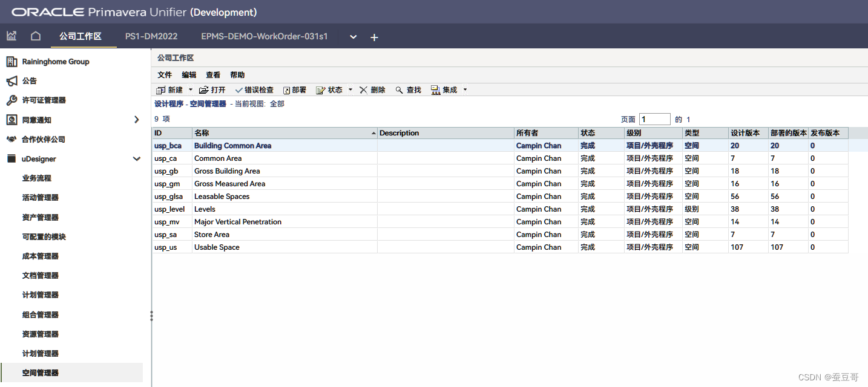The image size is (868, 387).
Task: Open the 状态 dropdown arrow
Action: (x=350, y=90)
